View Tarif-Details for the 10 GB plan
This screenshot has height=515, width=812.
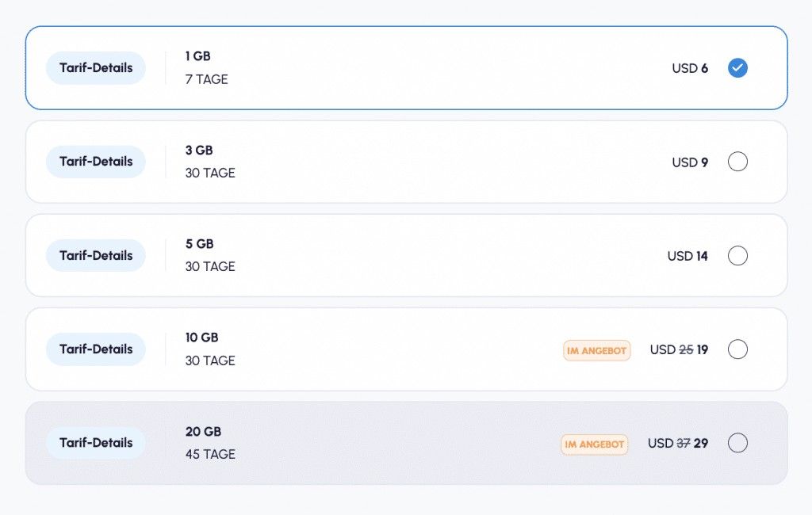point(96,349)
